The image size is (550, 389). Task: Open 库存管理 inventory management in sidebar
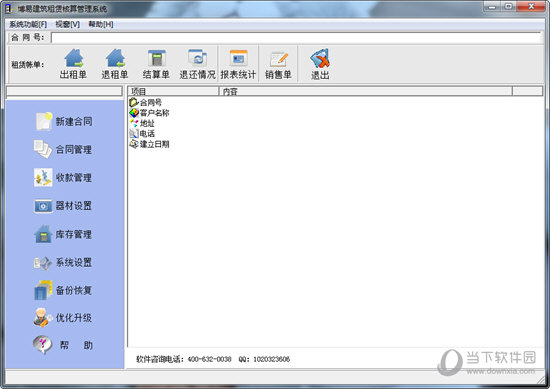click(63, 234)
